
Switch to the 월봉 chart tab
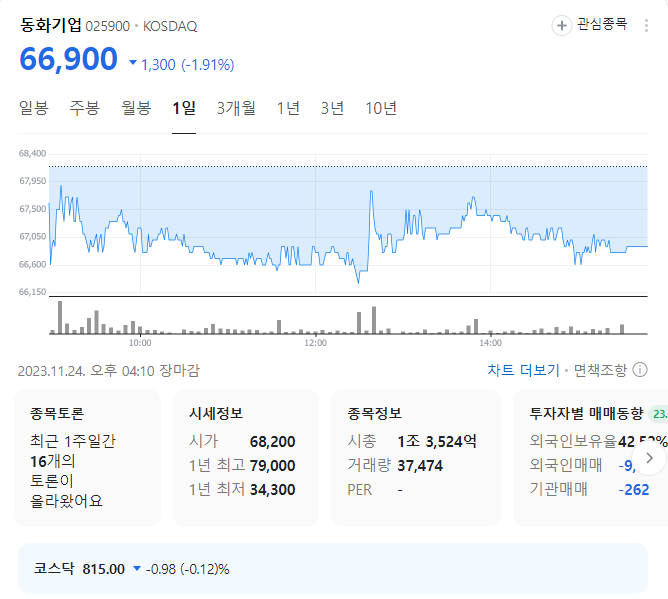point(136,108)
